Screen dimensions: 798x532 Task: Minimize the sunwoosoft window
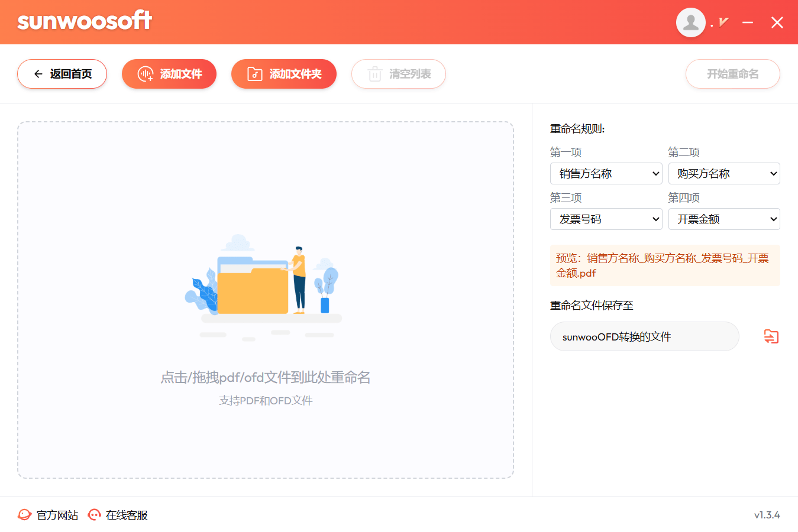[748, 22]
